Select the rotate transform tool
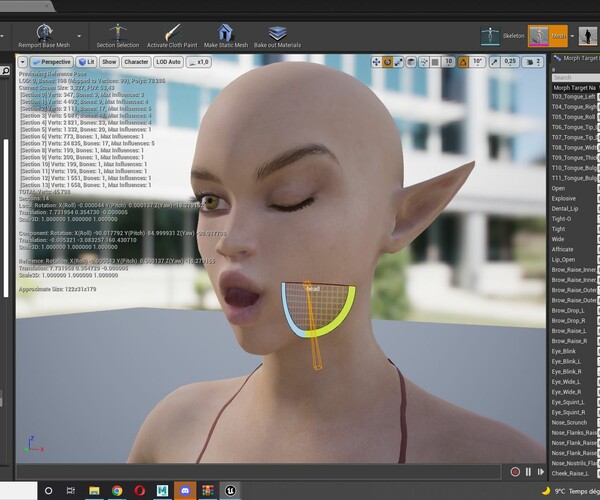The height and width of the screenshot is (500, 600). tap(387, 62)
